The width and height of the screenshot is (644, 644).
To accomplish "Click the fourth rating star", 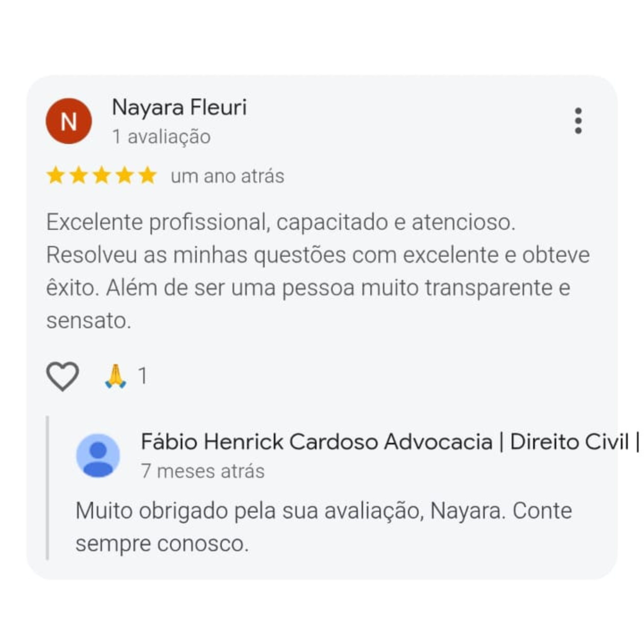I will 125,176.
